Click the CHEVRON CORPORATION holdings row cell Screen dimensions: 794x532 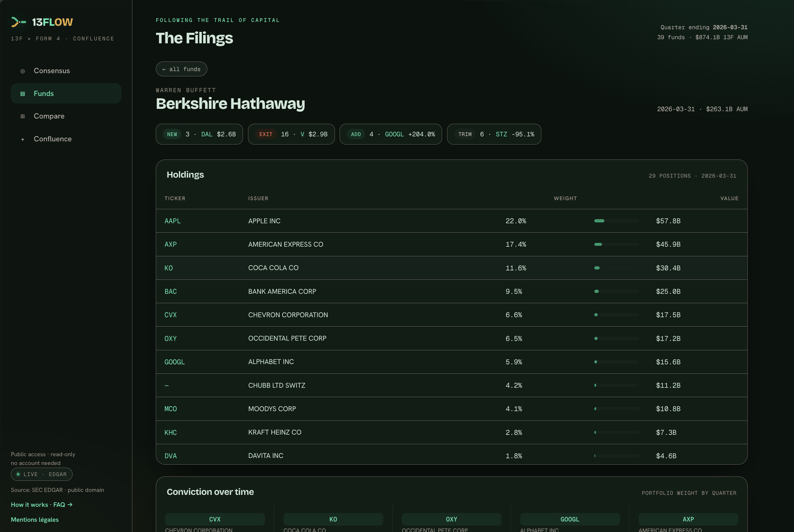pyautogui.click(x=288, y=315)
